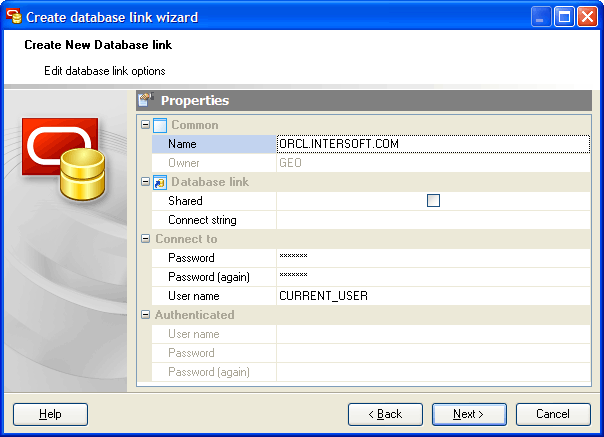The height and width of the screenshot is (437, 604).
Task: Click the Properties panel title
Action: click(x=195, y=100)
